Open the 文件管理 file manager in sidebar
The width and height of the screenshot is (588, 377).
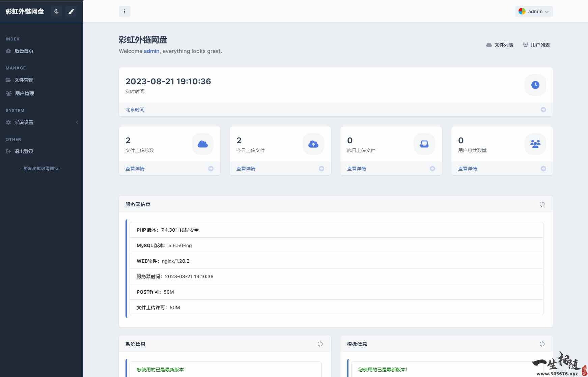click(x=24, y=80)
